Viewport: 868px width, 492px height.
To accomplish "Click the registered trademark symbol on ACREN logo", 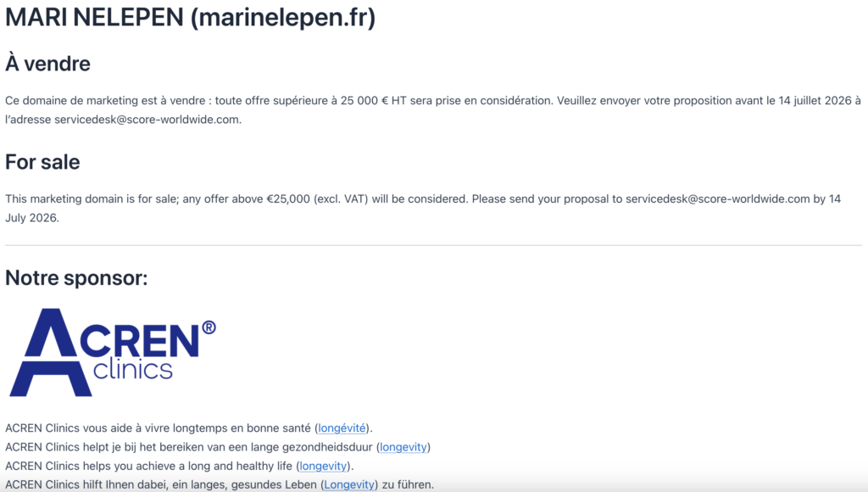I will [x=209, y=327].
